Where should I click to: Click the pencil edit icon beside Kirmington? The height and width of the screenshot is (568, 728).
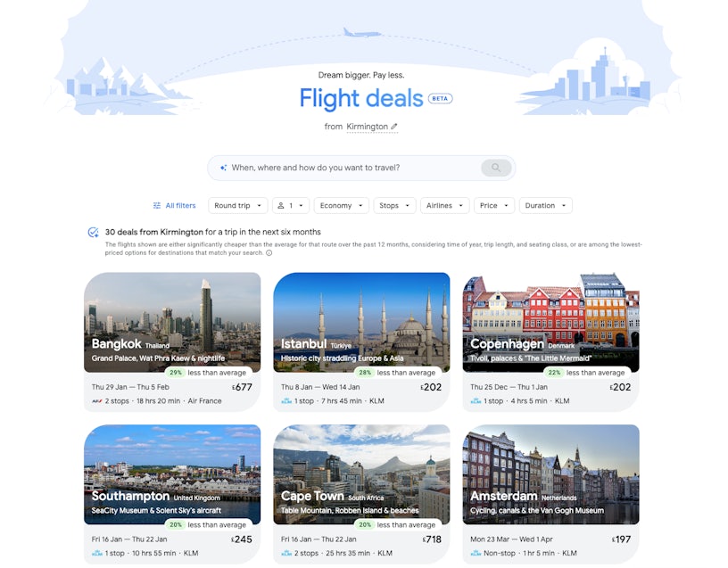pos(394,127)
